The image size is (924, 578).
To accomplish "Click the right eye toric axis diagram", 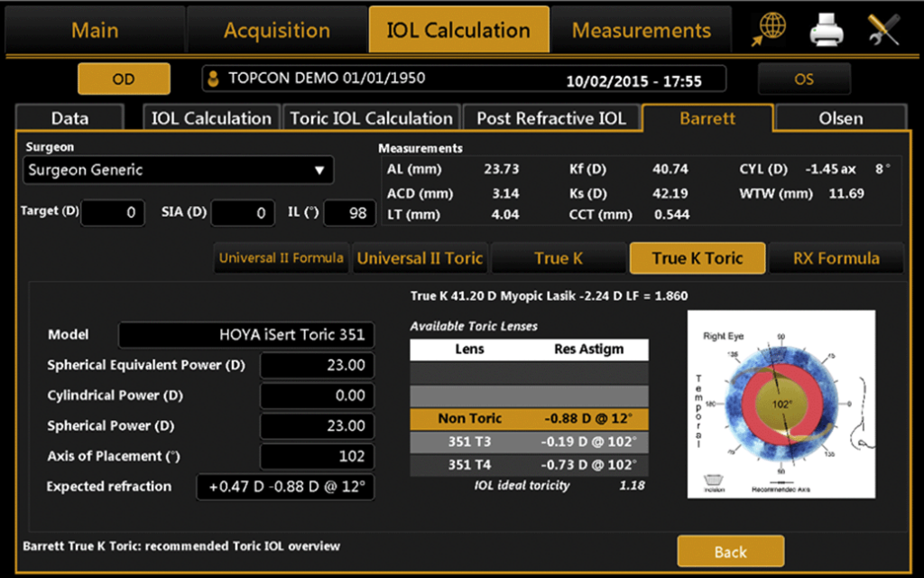I will [x=781, y=404].
